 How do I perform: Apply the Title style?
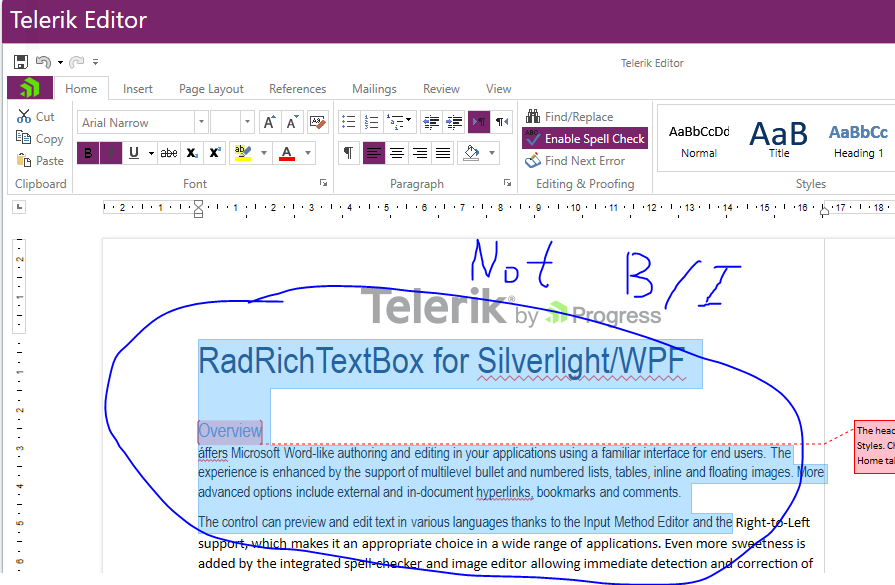(779, 139)
